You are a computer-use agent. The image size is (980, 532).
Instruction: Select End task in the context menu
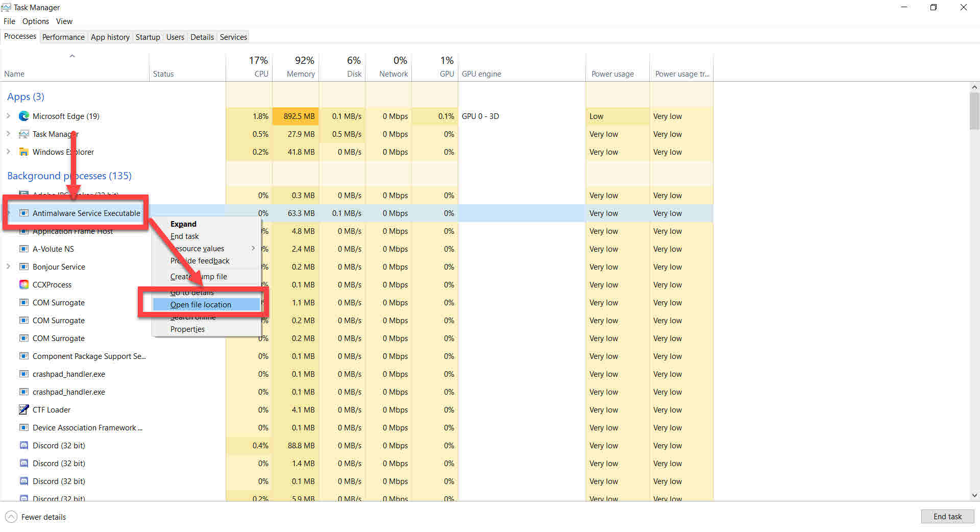[x=207, y=236]
